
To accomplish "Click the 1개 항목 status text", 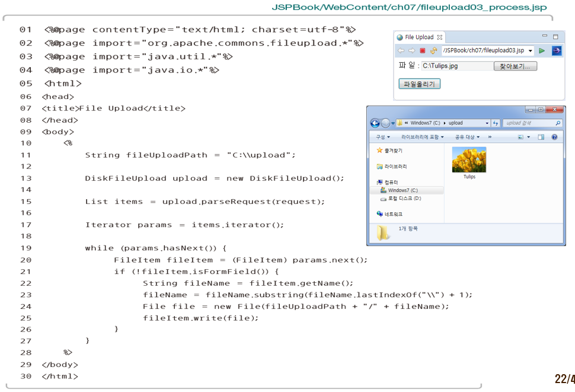I will pyautogui.click(x=408, y=228).
